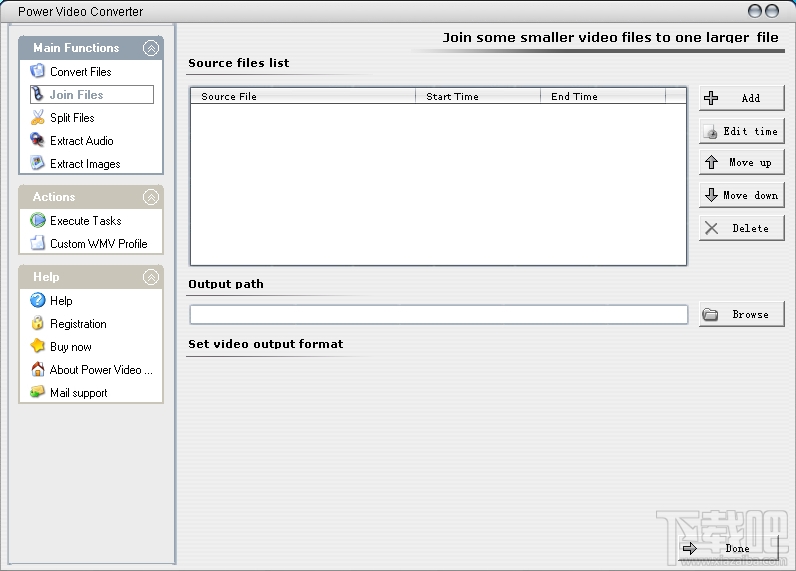Open Mail support link

79,393
